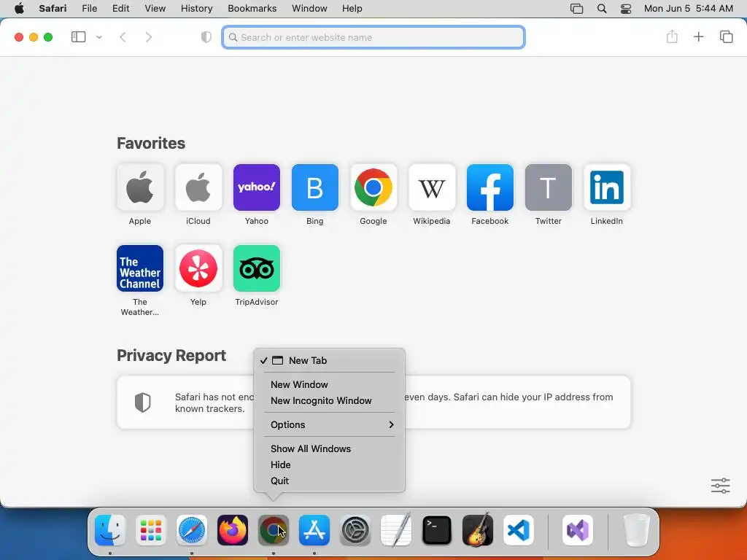Open GarageBand from the dock
This screenshot has width=747, height=560.
pos(477,530)
